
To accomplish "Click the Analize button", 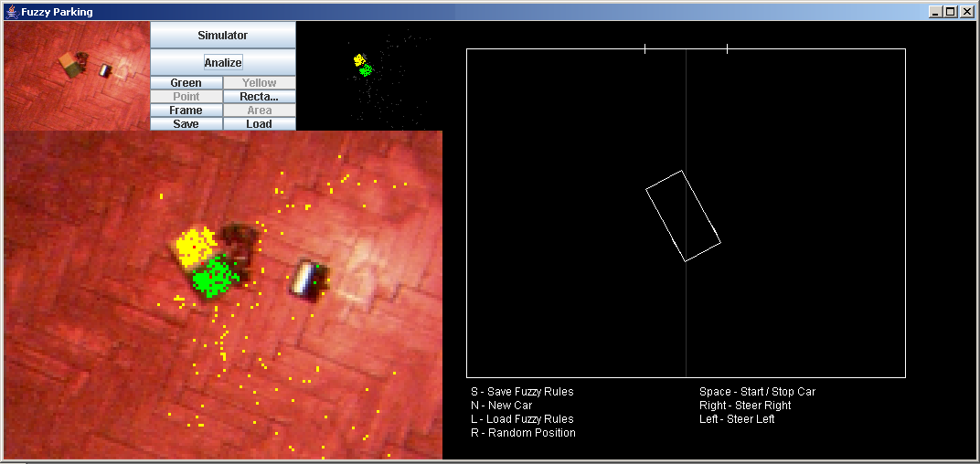I will [x=222, y=62].
